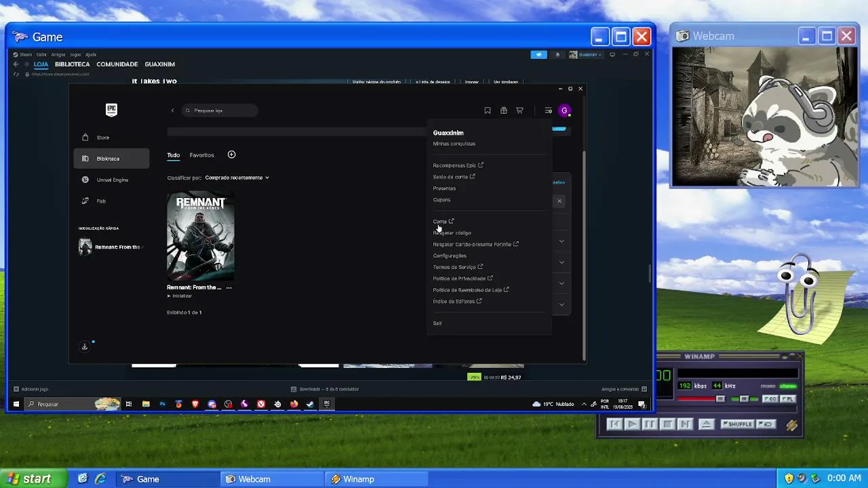The width and height of the screenshot is (868, 488).
Task: Open the Steam Guaxinim account dropdown
Action: coord(586,55)
